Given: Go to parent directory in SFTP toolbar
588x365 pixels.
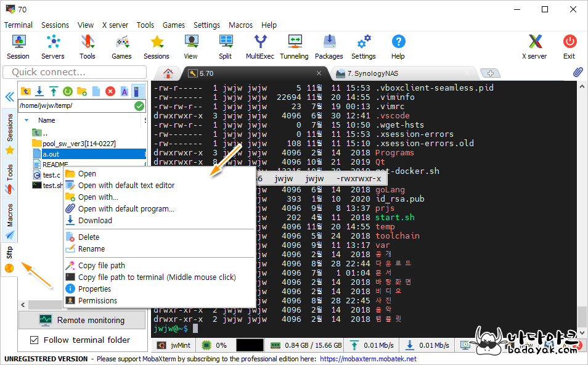Looking at the screenshot, I should 25,91.
